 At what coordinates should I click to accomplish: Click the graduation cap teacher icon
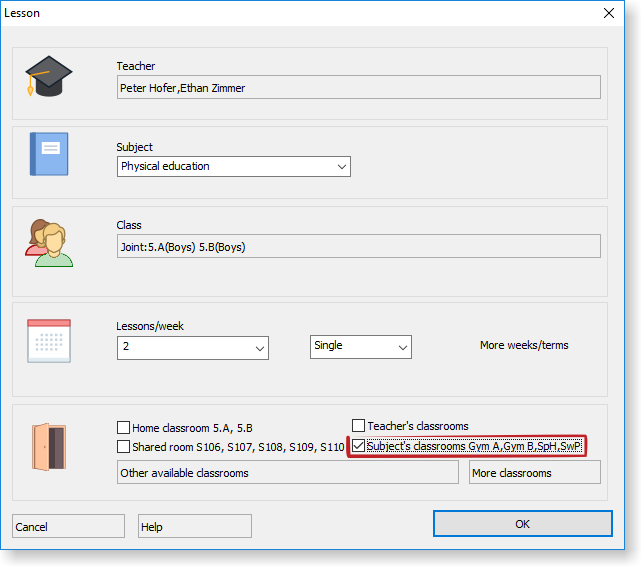pos(49,77)
